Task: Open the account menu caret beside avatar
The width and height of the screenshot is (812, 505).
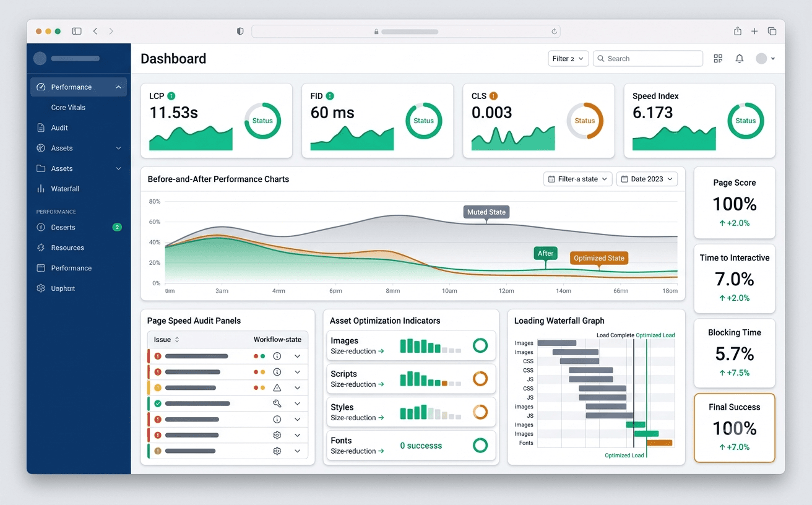Action: click(x=773, y=59)
